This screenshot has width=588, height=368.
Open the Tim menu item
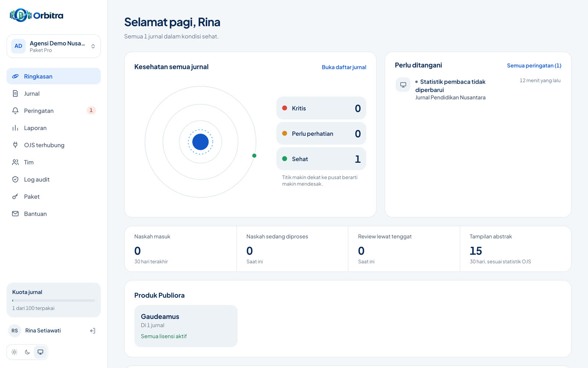click(x=54, y=162)
